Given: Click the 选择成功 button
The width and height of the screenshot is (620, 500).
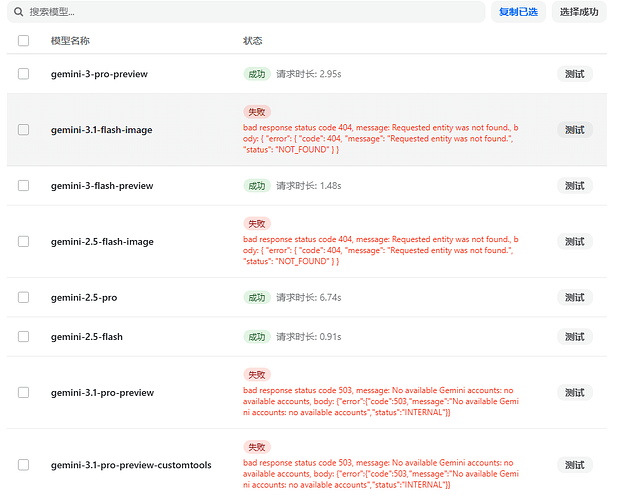Looking at the screenshot, I should click(579, 12).
